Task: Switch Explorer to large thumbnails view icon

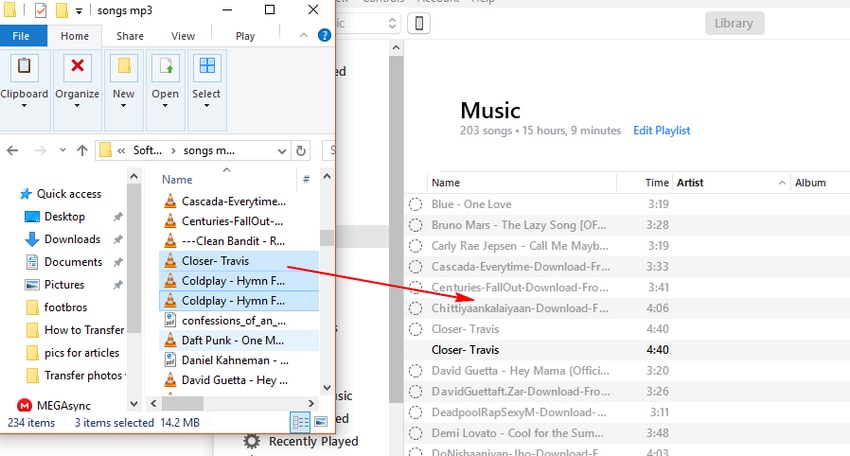Action: pos(321,422)
